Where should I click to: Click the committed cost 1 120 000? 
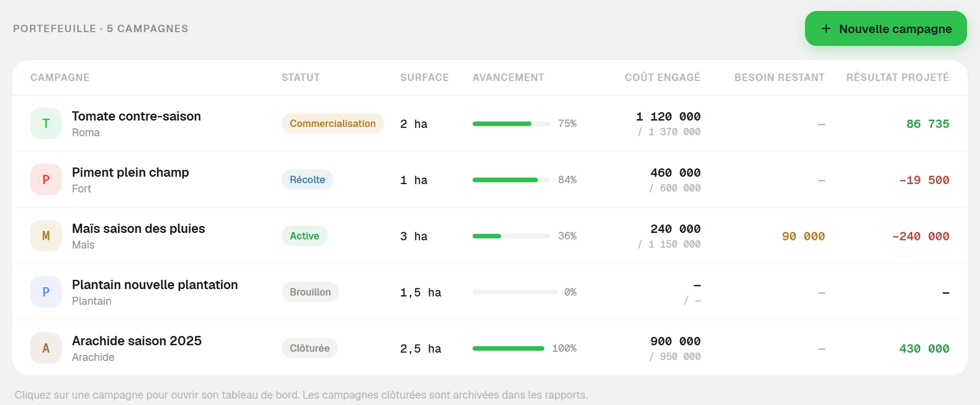pyautogui.click(x=668, y=116)
